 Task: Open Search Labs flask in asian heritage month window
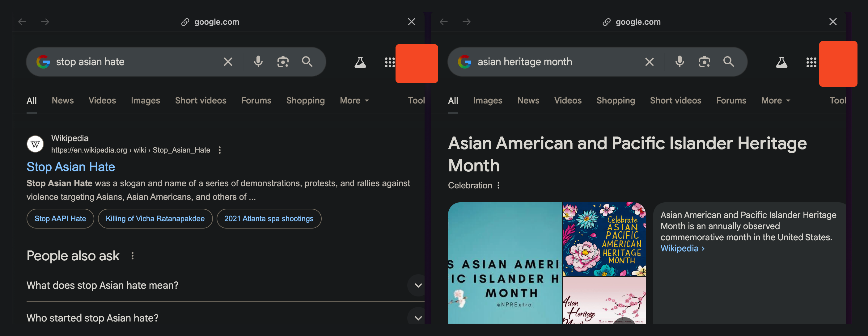click(782, 62)
